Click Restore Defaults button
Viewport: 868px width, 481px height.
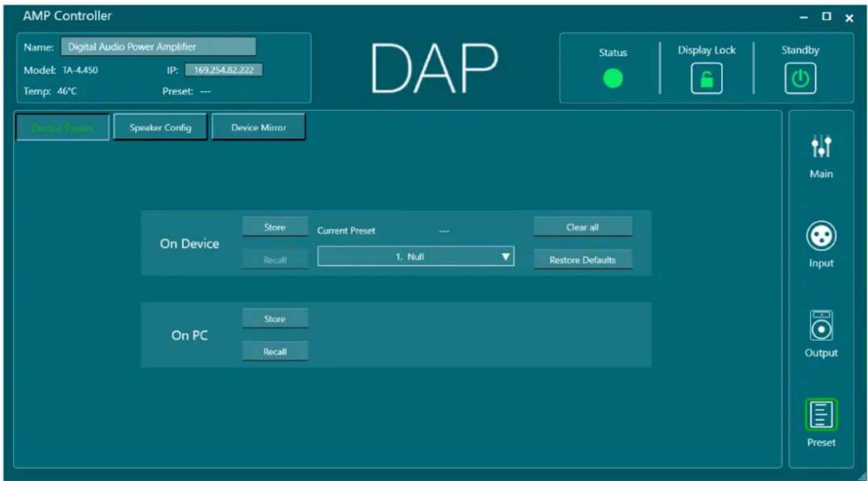pyautogui.click(x=583, y=260)
